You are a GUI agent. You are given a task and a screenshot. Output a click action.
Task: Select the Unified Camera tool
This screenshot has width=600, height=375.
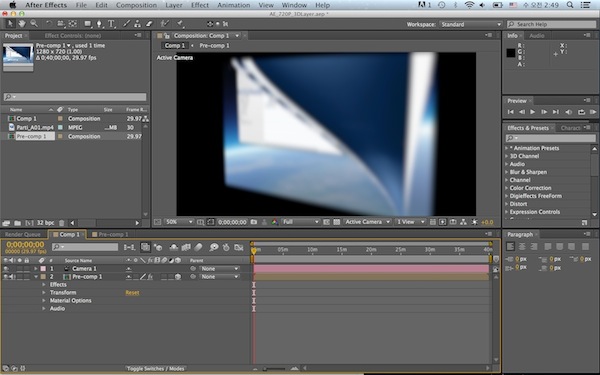61,24
